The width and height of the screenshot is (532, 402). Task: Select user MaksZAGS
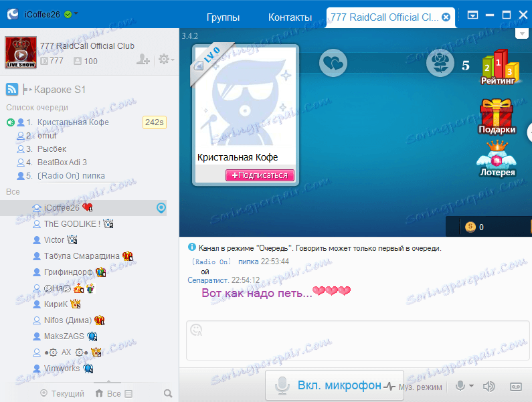click(x=64, y=336)
